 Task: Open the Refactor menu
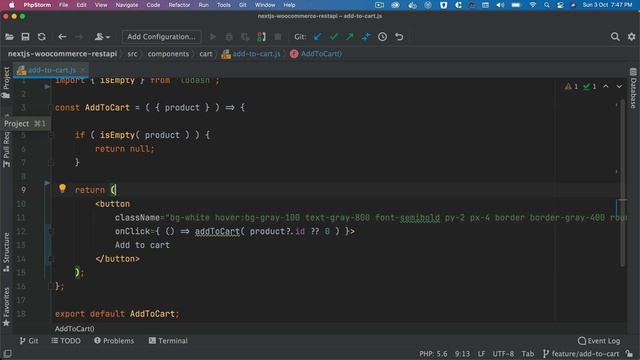pos(179,5)
